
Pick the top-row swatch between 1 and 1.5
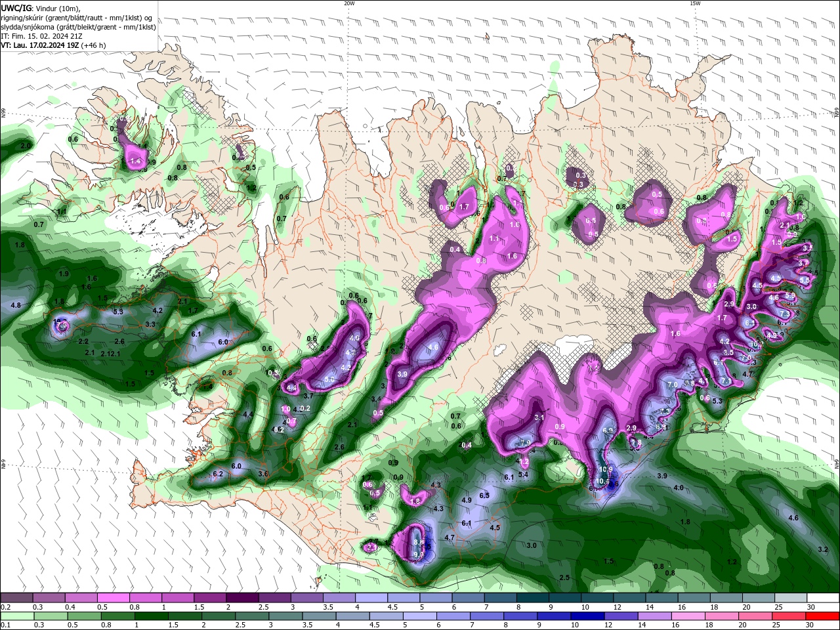(x=177, y=598)
